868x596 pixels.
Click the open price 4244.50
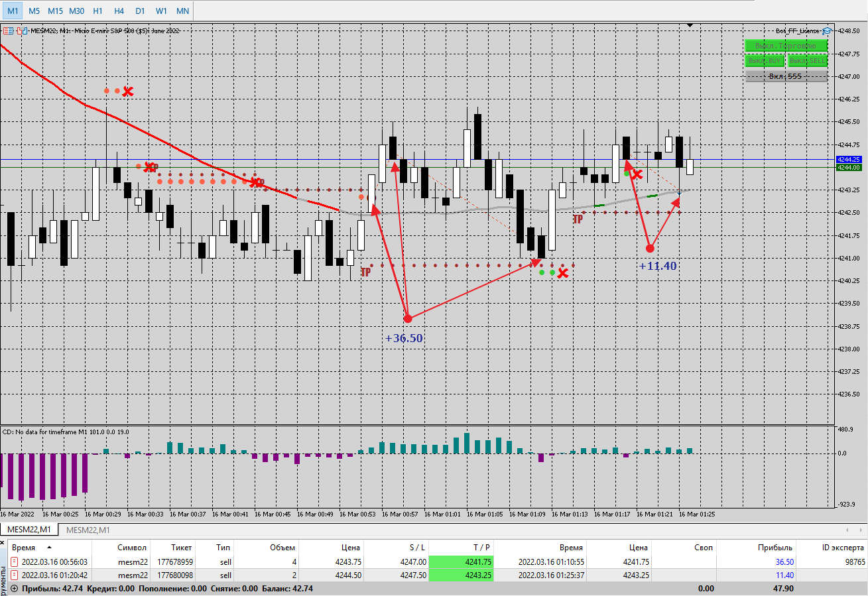[x=347, y=575]
